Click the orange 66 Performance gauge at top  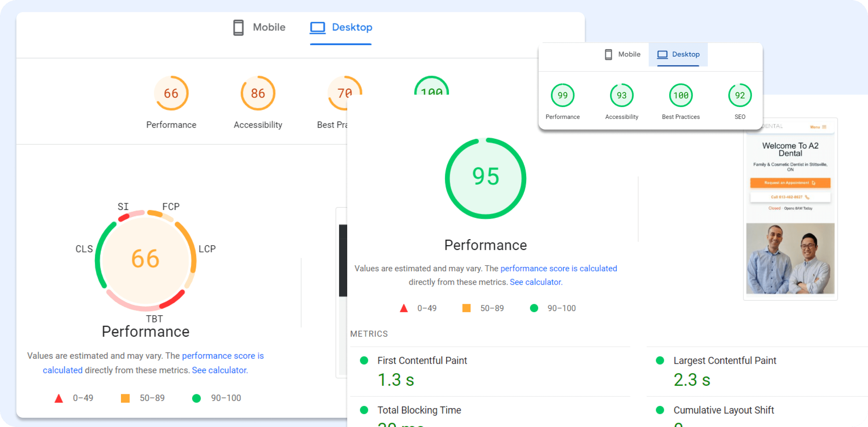[x=171, y=93]
